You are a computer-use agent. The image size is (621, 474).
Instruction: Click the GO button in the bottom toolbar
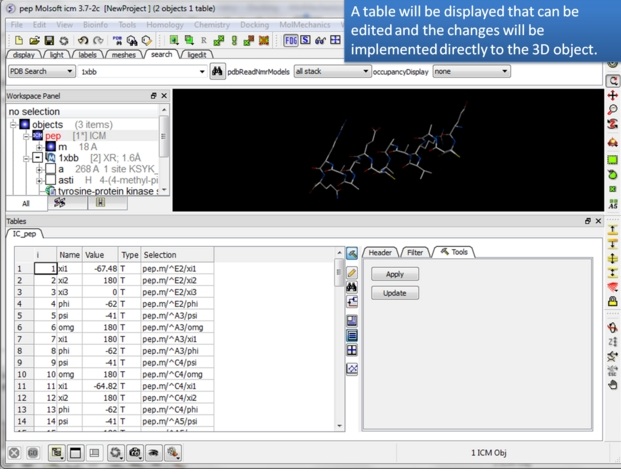tap(33, 453)
